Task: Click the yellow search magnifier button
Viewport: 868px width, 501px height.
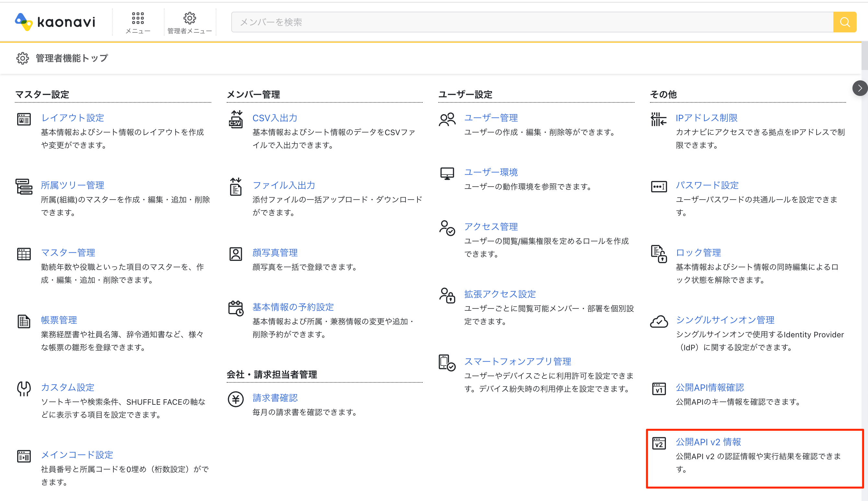Action: click(845, 22)
